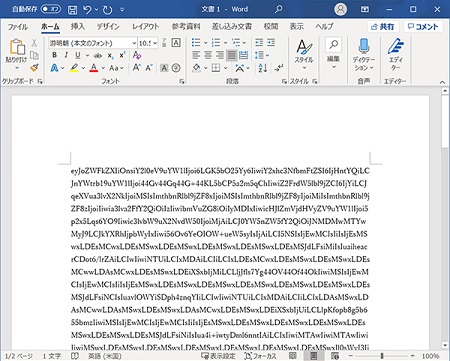
Task: Click the Paste clipboard icon
Action: point(17,47)
